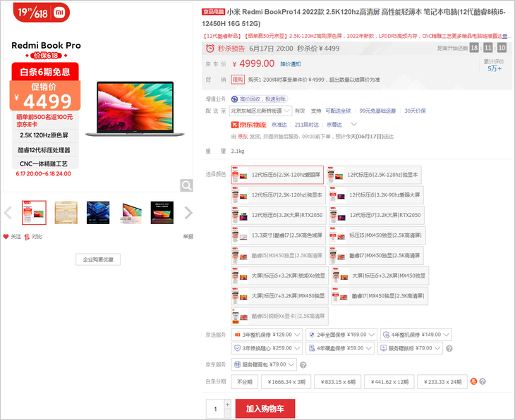Click question mark icon after 服务赠鼠标
The image size is (515, 420).
pos(449,348)
